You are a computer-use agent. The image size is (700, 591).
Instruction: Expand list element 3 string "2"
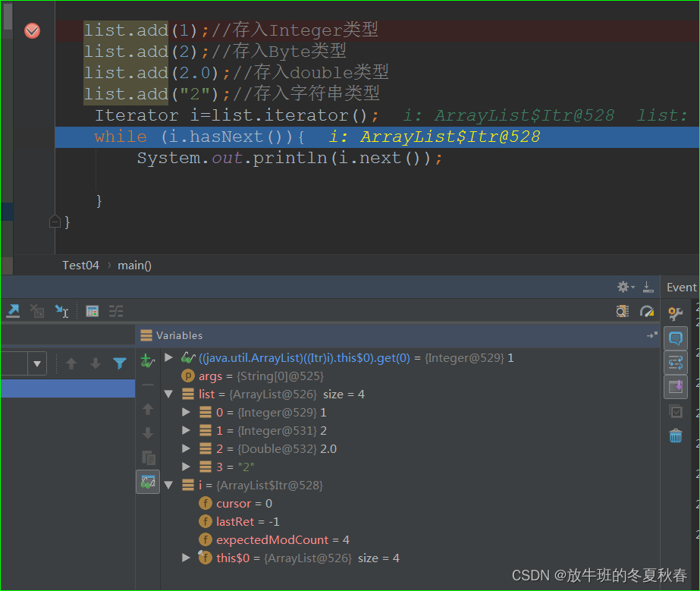186,467
